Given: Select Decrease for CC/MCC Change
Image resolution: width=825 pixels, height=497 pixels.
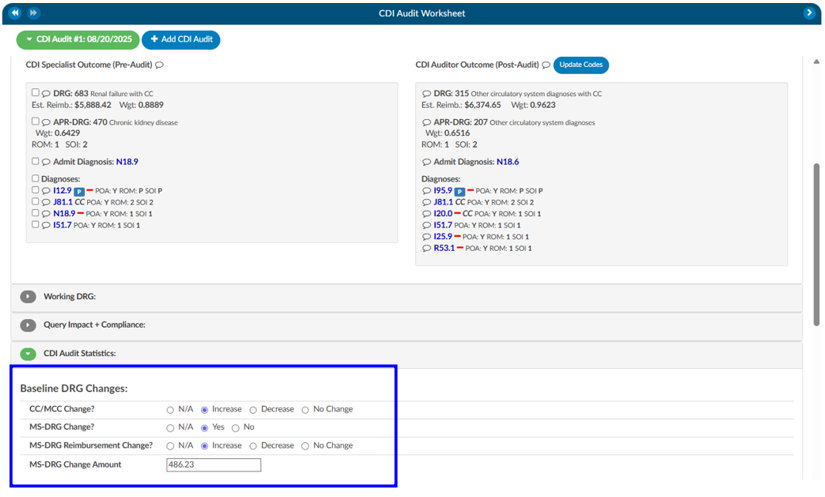Looking at the screenshot, I should (x=253, y=410).
